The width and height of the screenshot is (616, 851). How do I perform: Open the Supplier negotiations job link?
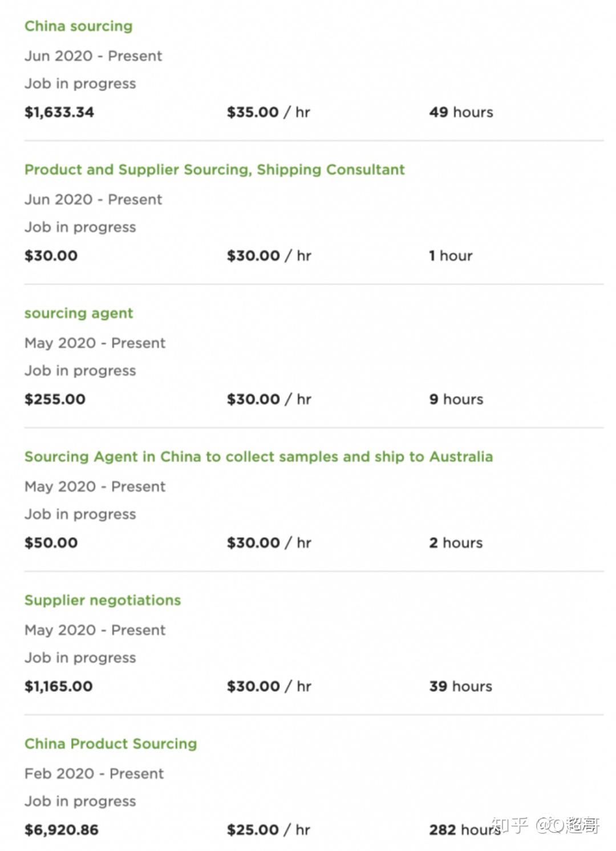click(x=103, y=601)
